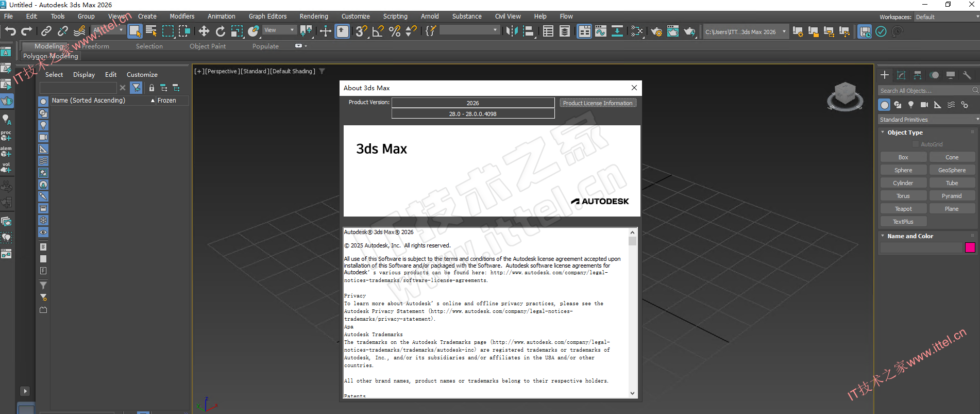980x414 pixels.
Task: Choose the Select Object tool
Action: 135,31
